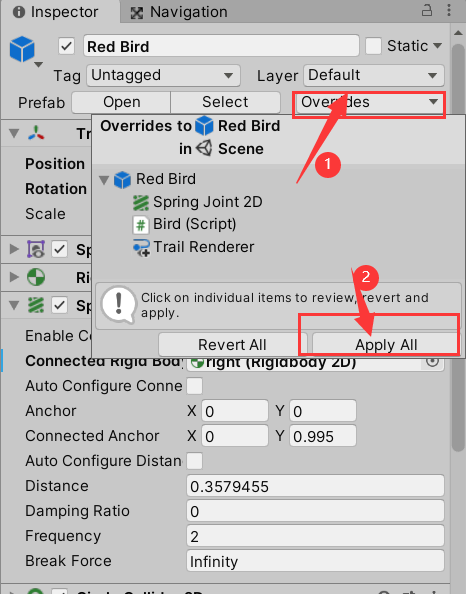Click the blue prefab cube icon
Viewport: 466px width, 594px height.
point(22,48)
